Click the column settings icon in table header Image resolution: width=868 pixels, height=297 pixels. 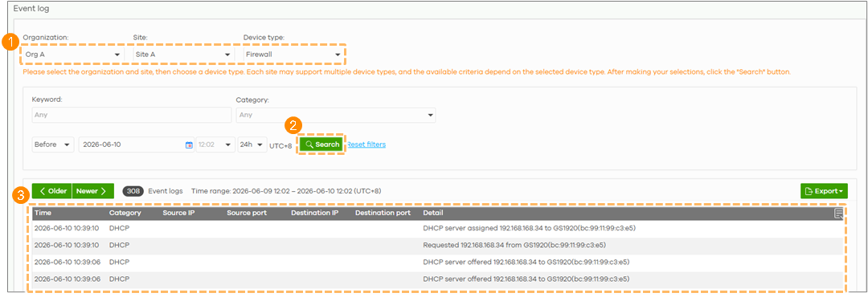click(x=838, y=214)
